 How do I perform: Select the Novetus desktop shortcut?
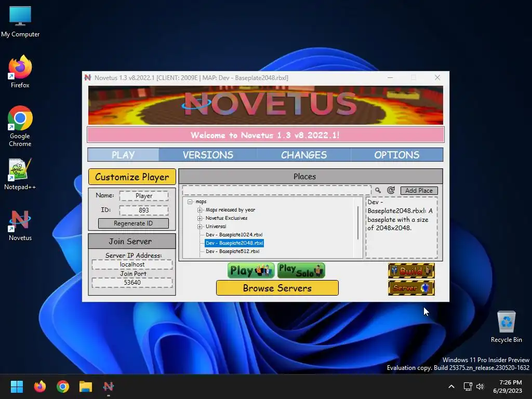coord(20,225)
